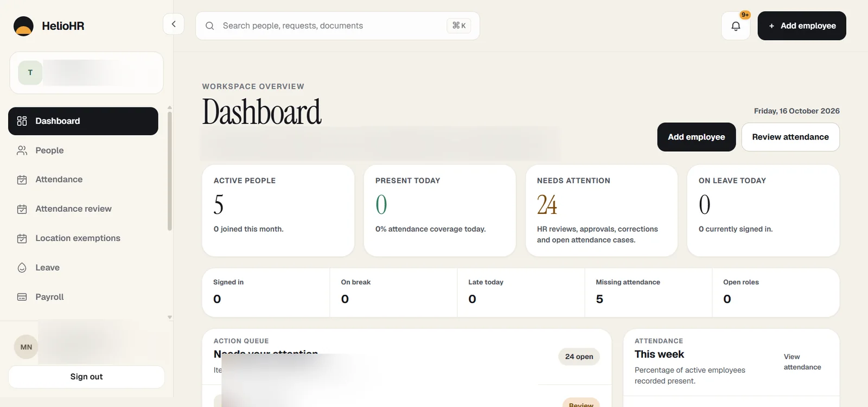
Task: Focus the search people, requests, documents field
Action: 337,26
